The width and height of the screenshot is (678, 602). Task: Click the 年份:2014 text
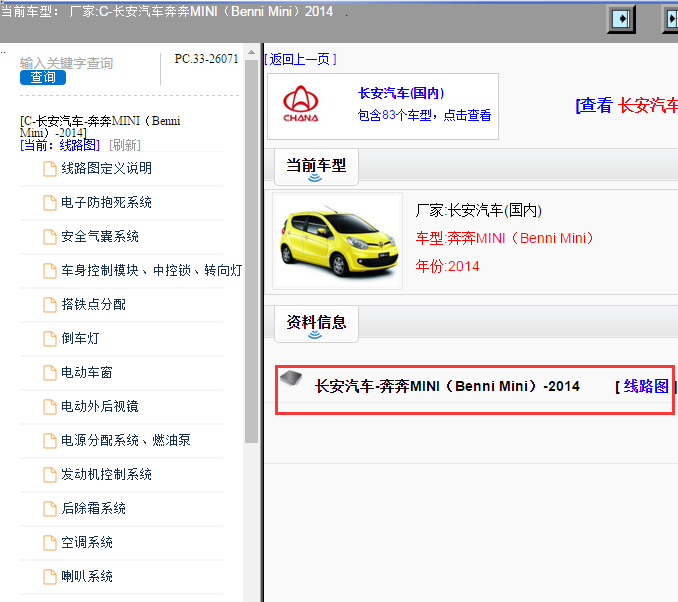click(447, 266)
